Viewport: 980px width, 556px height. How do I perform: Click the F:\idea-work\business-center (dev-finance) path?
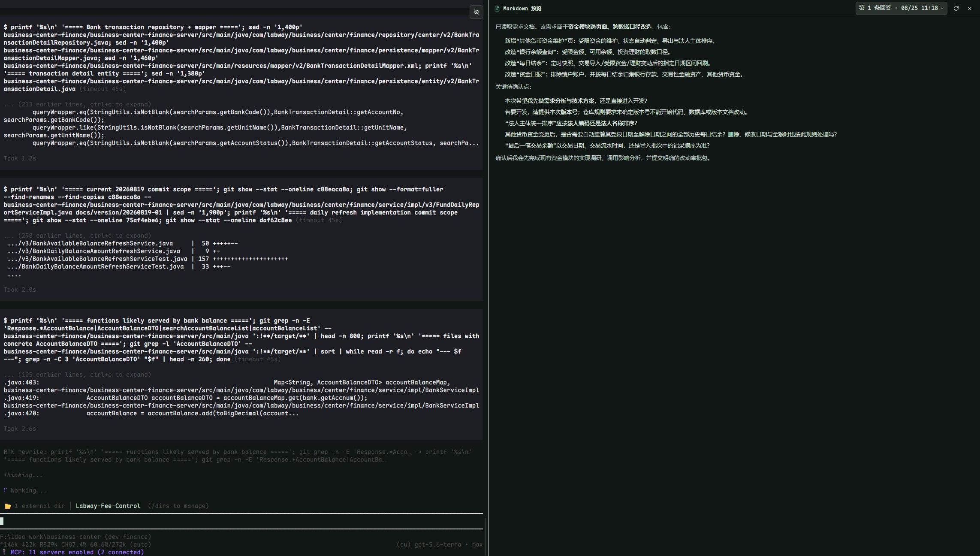pos(75,537)
